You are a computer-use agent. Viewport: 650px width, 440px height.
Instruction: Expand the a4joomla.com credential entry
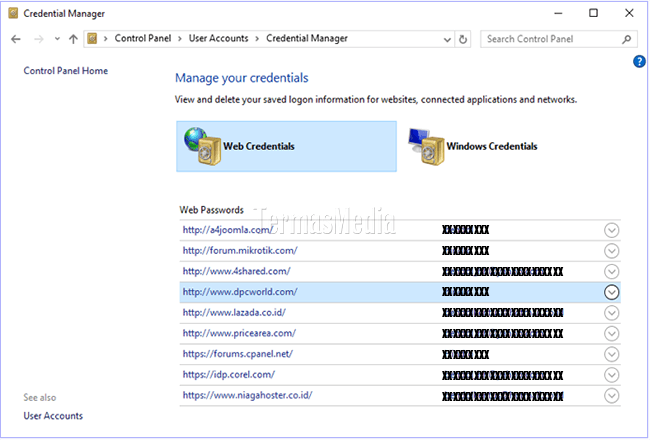point(611,230)
